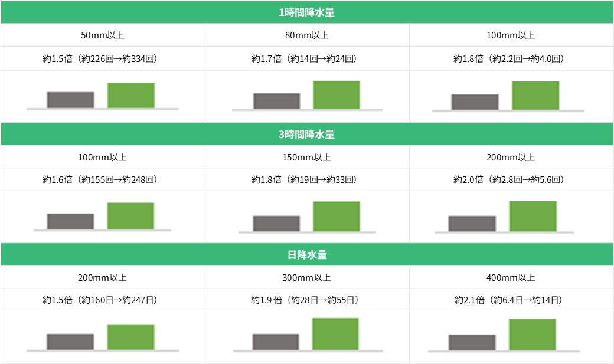
Task: Select the 50mm以上 cell
Action: (103, 35)
